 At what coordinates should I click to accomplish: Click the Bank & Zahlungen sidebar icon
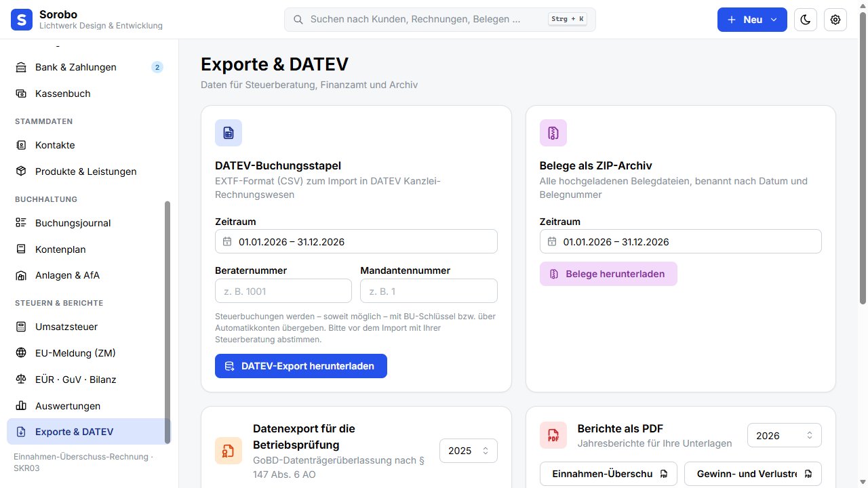[x=21, y=67]
